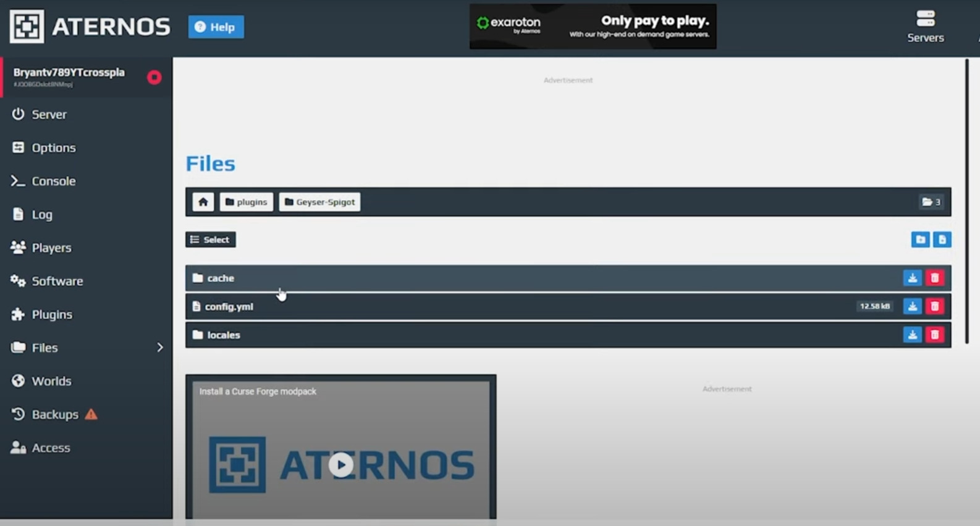
Task: Click the page vertical scrollbar
Action: tap(967, 201)
